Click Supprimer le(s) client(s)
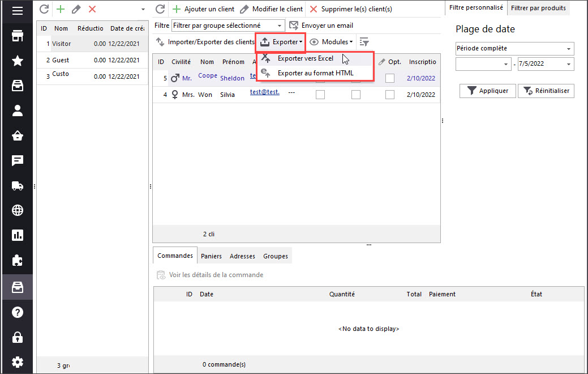 tap(351, 9)
